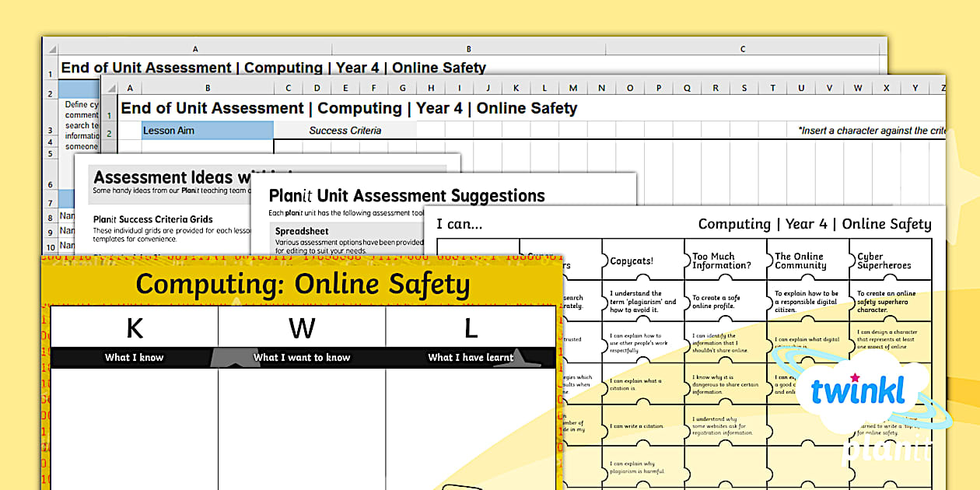980x490 pixels.
Task: Click the Twinkl cloud logo
Action: (858, 393)
